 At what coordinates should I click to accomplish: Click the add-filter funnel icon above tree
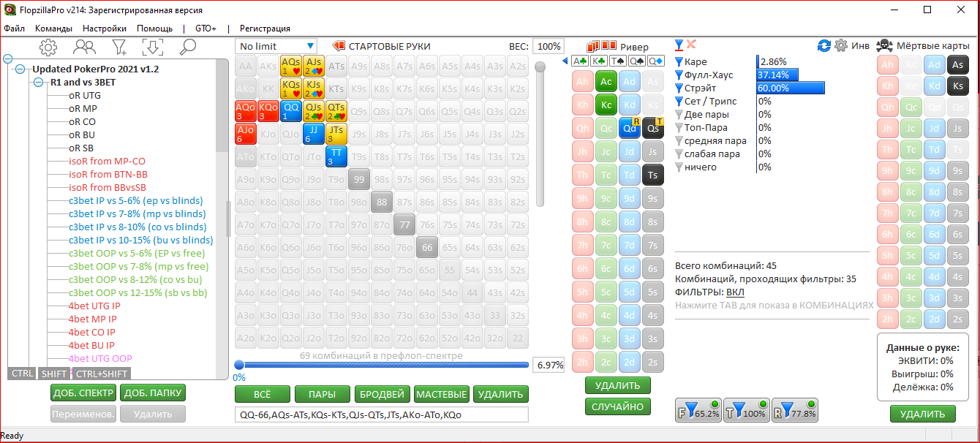[x=119, y=48]
